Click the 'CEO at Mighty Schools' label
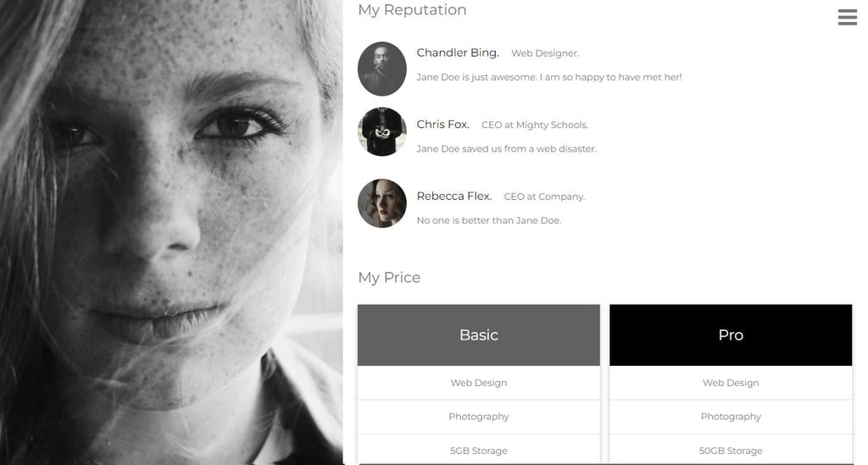The image size is (868, 465). coord(535,125)
